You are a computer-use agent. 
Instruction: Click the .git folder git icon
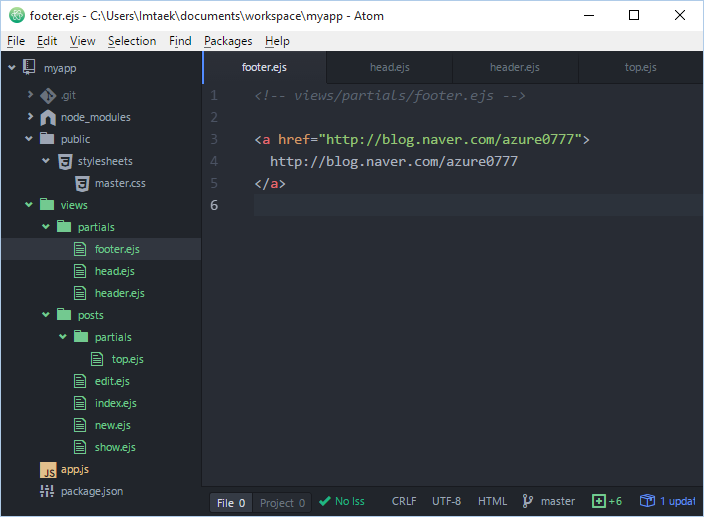pos(48,95)
